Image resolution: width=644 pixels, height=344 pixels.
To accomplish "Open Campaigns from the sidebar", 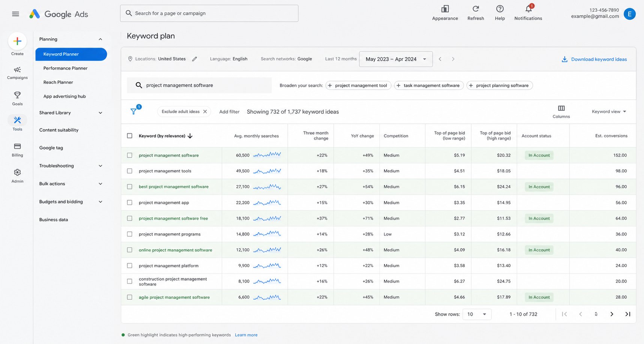I will [x=17, y=73].
